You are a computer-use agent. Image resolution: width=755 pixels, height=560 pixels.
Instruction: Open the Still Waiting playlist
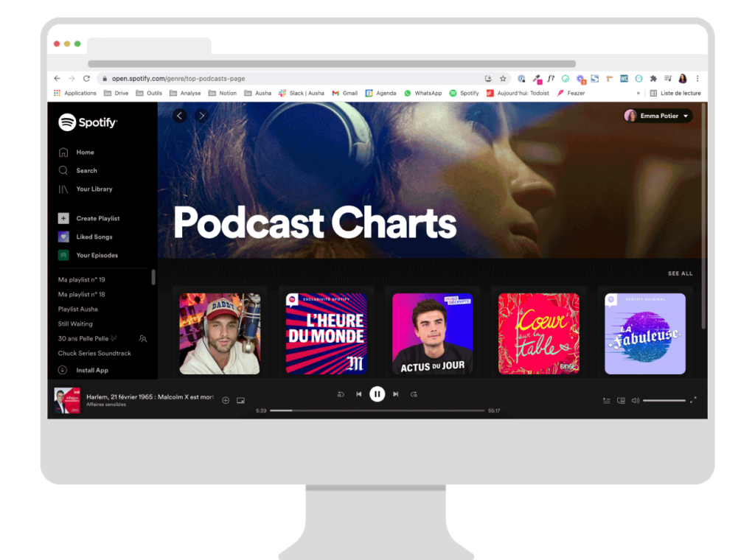point(75,323)
